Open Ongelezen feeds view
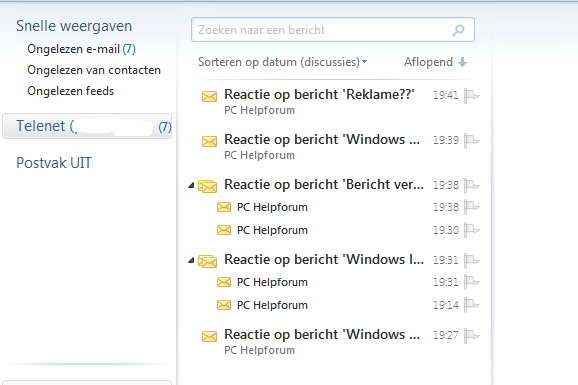Viewport: 578px width, 385px height. pyautogui.click(x=71, y=91)
